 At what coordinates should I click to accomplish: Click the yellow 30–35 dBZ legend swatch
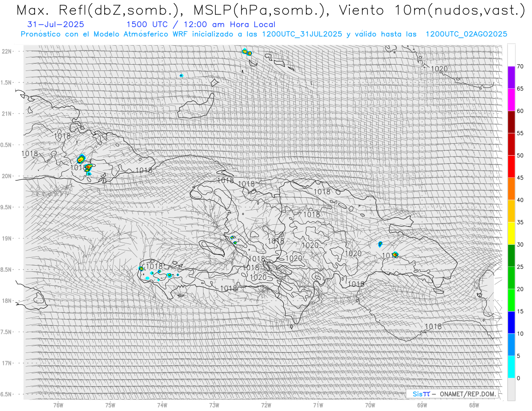tap(511, 233)
